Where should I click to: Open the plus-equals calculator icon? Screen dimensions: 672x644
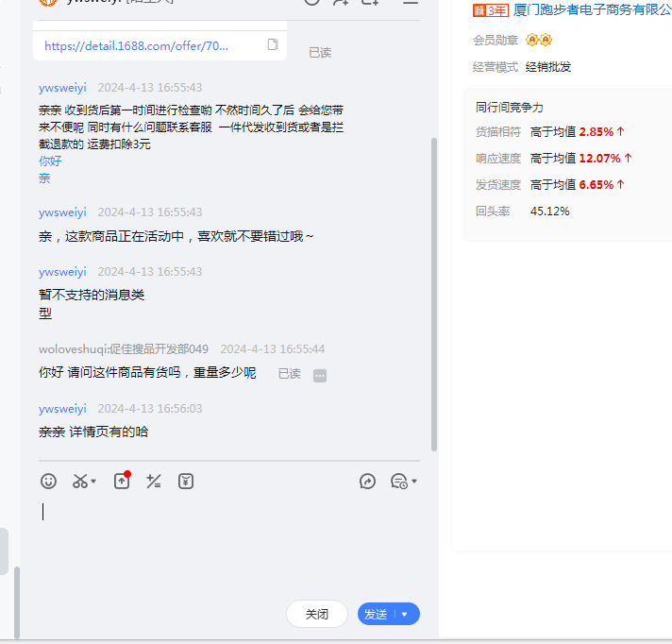click(154, 482)
